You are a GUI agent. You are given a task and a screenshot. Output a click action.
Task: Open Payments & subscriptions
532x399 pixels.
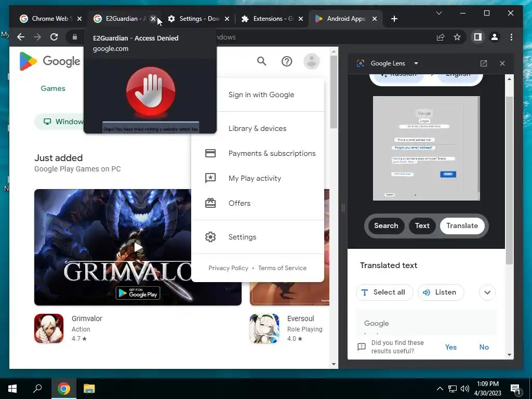coord(258,153)
